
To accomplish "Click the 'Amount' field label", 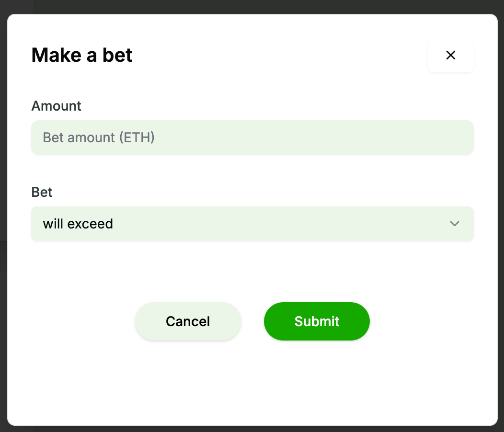I will (x=56, y=106).
